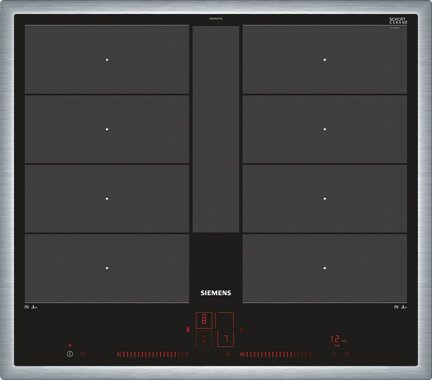Tap the first timer symbol below the 12 display
The width and height of the screenshot is (432, 380).
point(333,355)
